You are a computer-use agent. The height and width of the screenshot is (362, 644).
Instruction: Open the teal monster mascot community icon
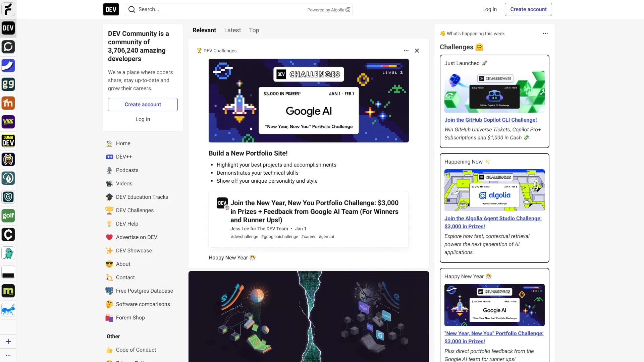(8, 253)
